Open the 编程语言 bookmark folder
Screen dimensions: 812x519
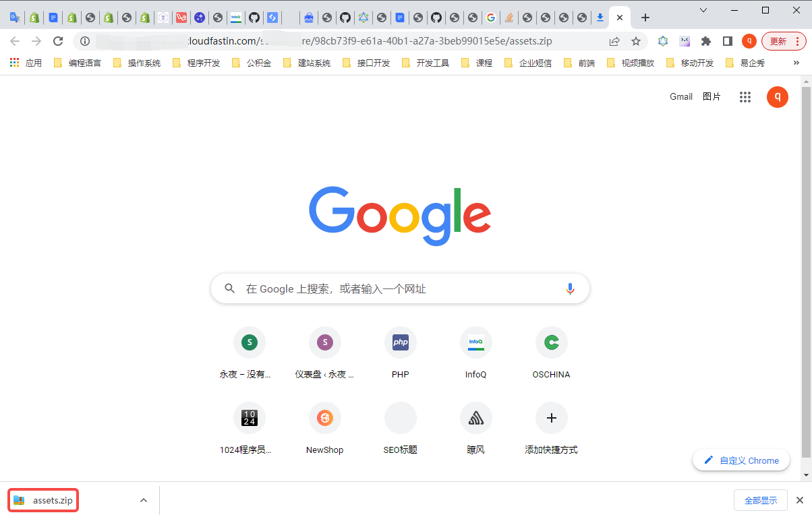[x=78, y=63]
